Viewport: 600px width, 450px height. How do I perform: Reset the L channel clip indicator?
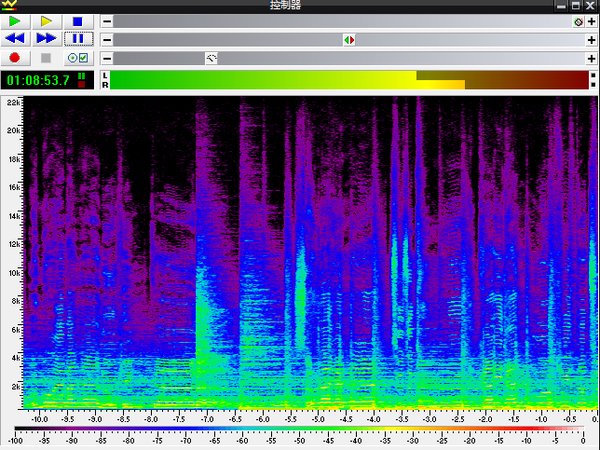(593, 75)
